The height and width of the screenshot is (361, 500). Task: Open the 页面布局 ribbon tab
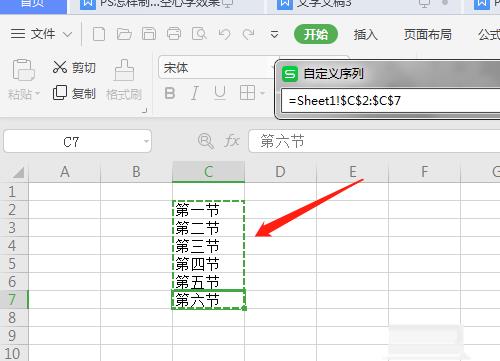(x=428, y=34)
